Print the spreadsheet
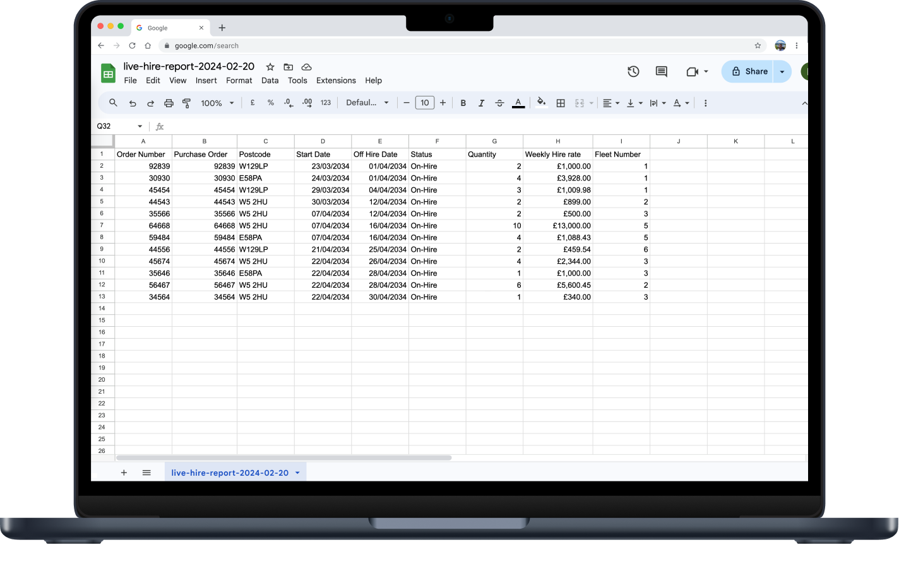899x588 pixels. click(x=169, y=103)
